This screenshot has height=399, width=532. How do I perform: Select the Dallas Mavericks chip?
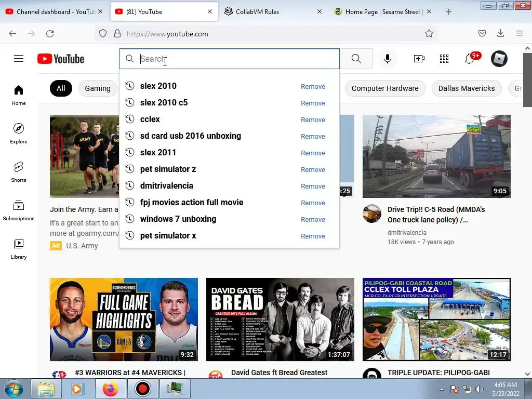point(467,88)
